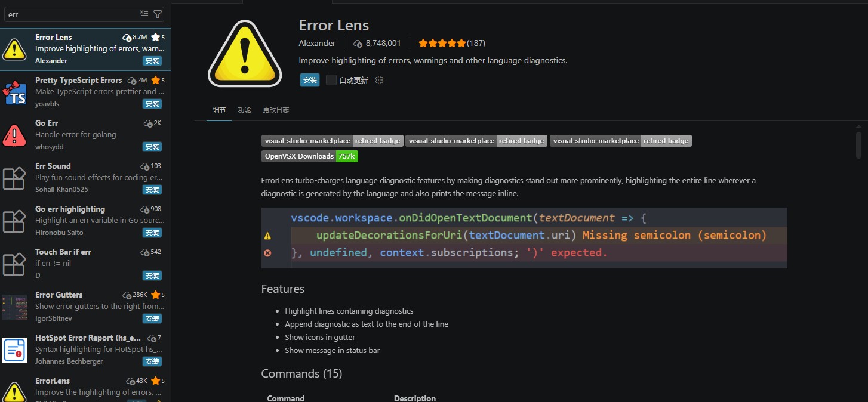Click the first visual-studio-marketplace retired badge
Image resolution: width=868 pixels, height=402 pixels.
click(x=333, y=141)
